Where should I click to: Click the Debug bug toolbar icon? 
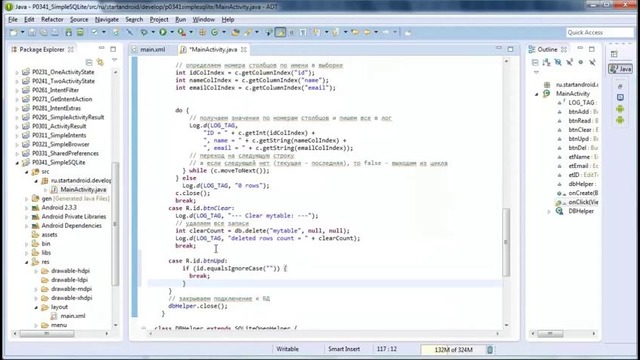(x=144, y=32)
